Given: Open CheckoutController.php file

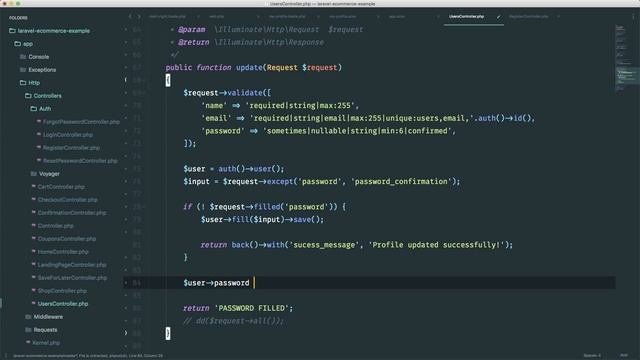Looking at the screenshot, I should click(67, 200).
